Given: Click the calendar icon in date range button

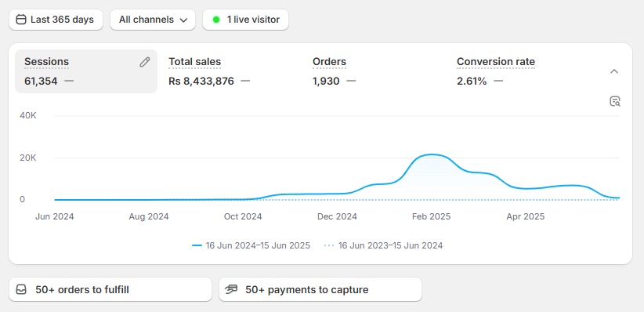Looking at the screenshot, I should click(x=21, y=20).
